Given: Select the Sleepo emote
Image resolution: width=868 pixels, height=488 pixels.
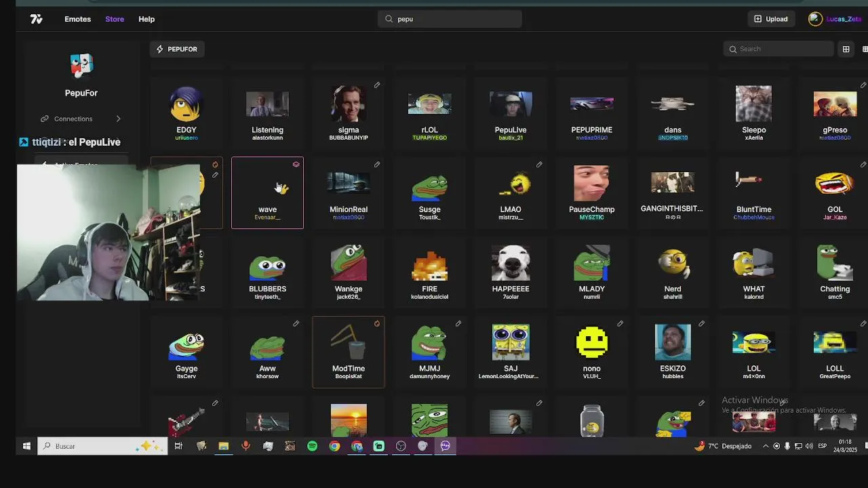Looking at the screenshot, I should 753,113.
